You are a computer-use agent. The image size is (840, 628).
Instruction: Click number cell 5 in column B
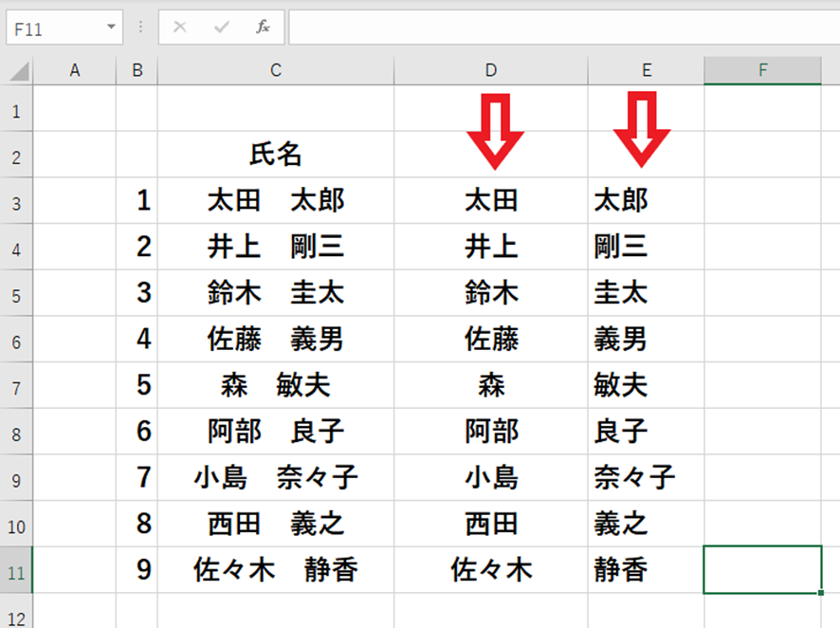coord(137,385)
